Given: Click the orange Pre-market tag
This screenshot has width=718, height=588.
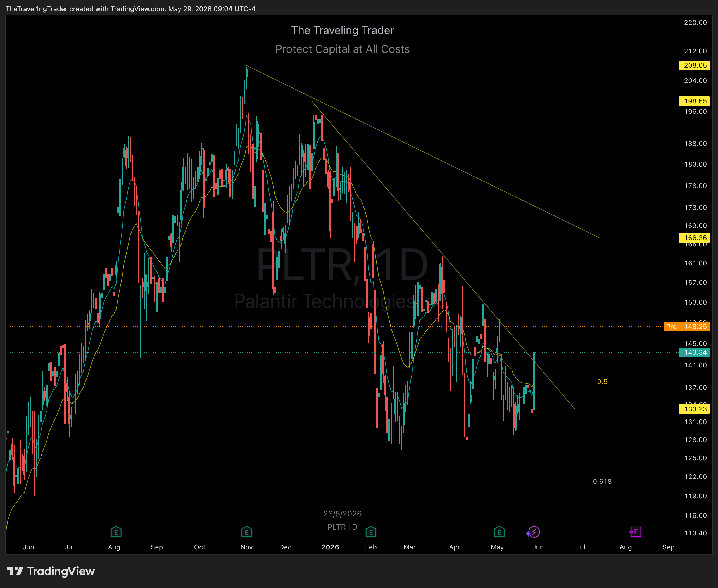Looking at the screenshot, I should click(x=671, y=326).
